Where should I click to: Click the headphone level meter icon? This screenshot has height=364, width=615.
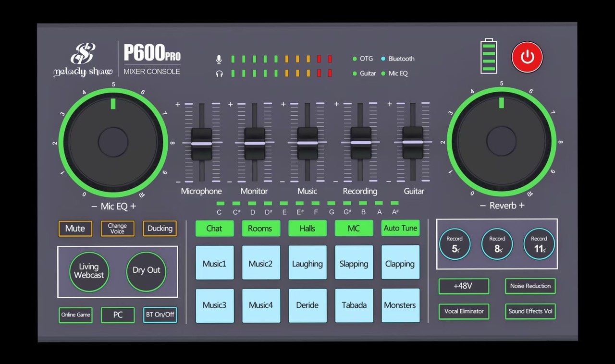219,73
